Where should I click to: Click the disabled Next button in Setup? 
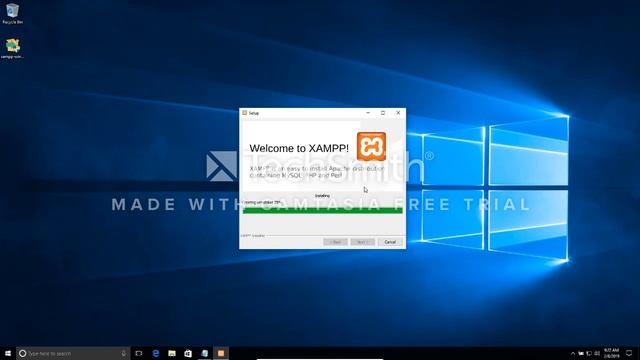point(362,242)
